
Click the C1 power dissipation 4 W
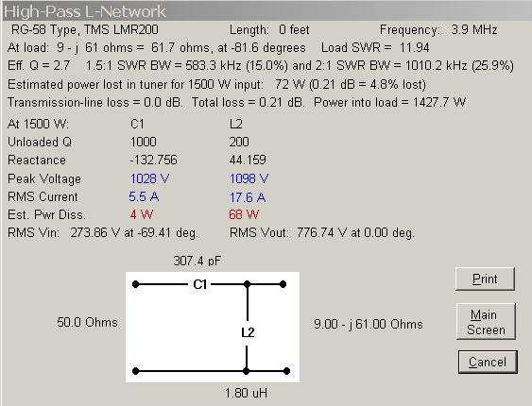tap(142, 214)
